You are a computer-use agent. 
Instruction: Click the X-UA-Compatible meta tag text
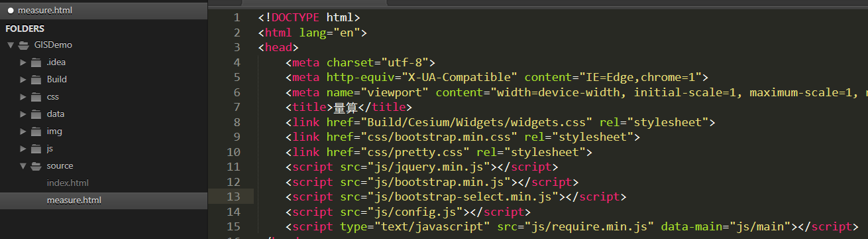click(x=497, y=77)
